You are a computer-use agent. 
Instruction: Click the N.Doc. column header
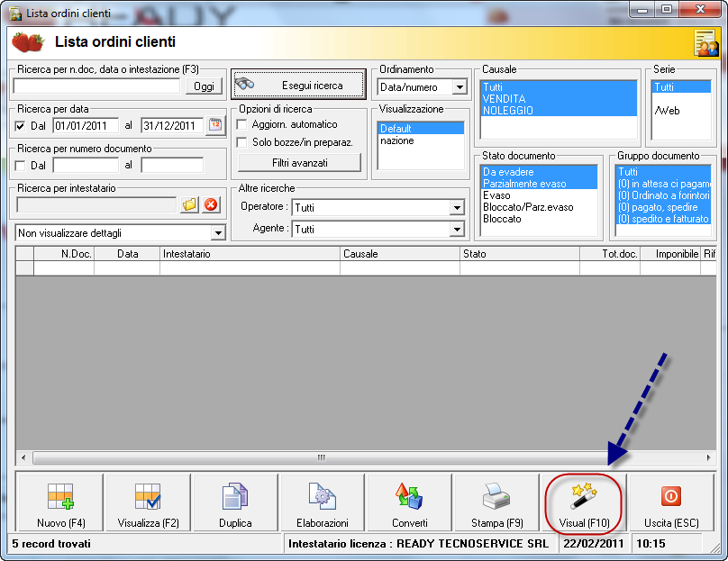point(64,254)
